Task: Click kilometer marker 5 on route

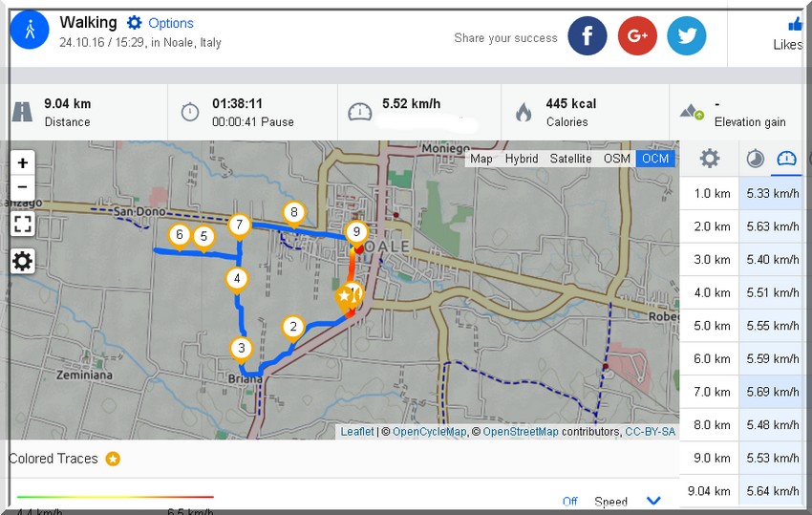Action: pos(204,238)
